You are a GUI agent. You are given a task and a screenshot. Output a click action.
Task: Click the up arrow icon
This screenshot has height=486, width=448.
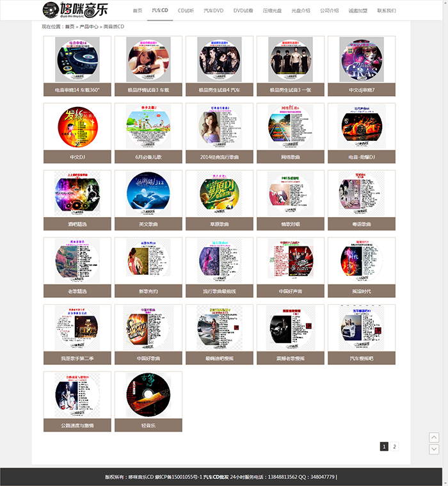434,437
